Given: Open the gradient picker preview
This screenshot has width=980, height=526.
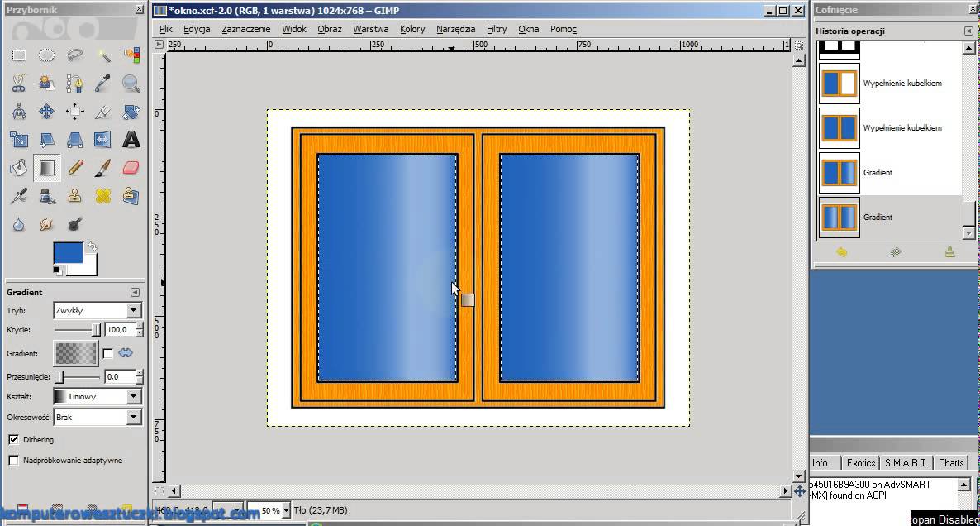Looking at the screenshot, I should point(76,353).
